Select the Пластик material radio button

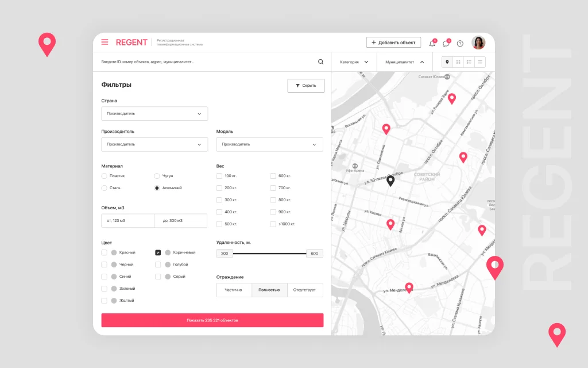click(105, 176)
